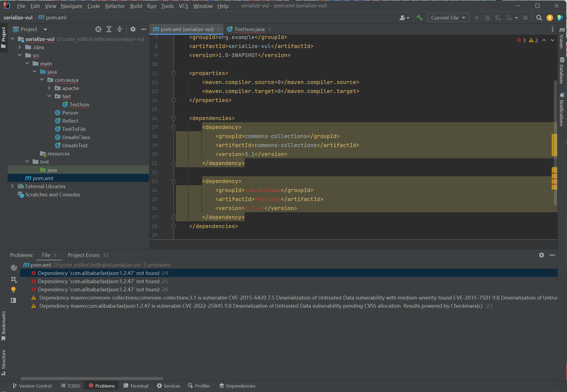This screenshot has height=392, width=567.
Task: Open Bookmarks tool window
Action: point(4,326)
